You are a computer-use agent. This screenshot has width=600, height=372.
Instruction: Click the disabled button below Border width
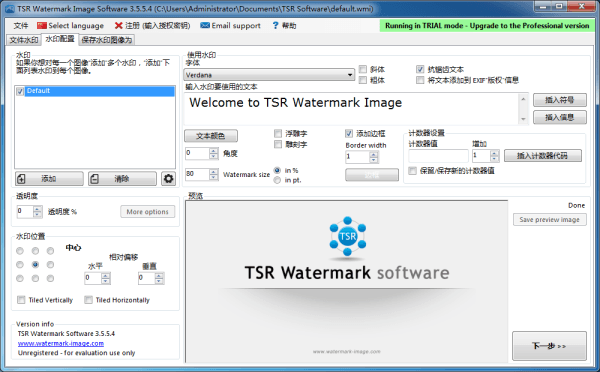(x=372, y=175)
